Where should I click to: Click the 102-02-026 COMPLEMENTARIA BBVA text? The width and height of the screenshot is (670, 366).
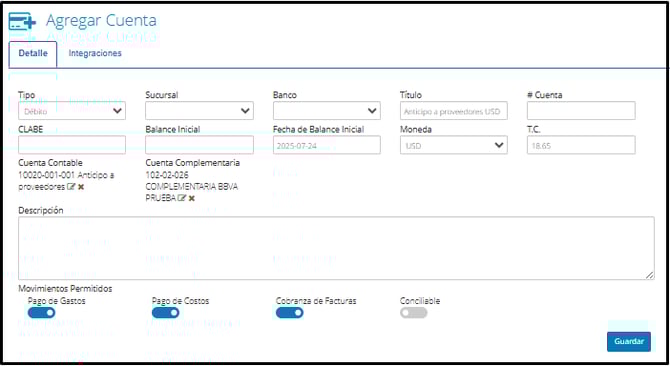(x=191, y=186)
